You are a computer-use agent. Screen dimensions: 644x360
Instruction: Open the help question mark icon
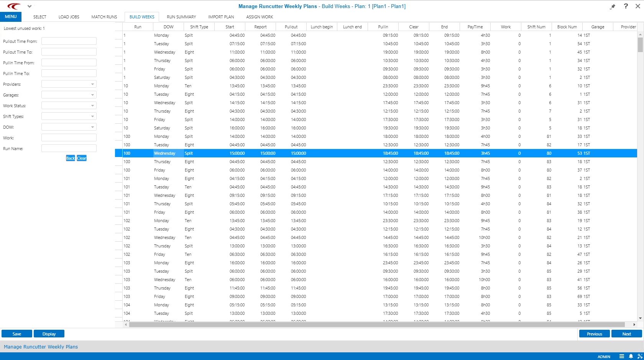pos(626,6)
